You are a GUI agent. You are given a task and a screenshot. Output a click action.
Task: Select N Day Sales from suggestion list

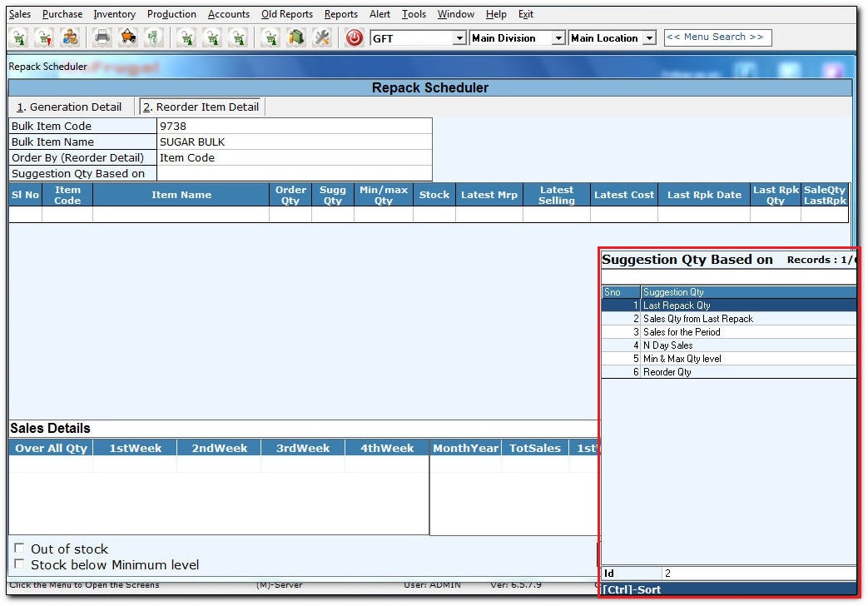coord(668,345)
